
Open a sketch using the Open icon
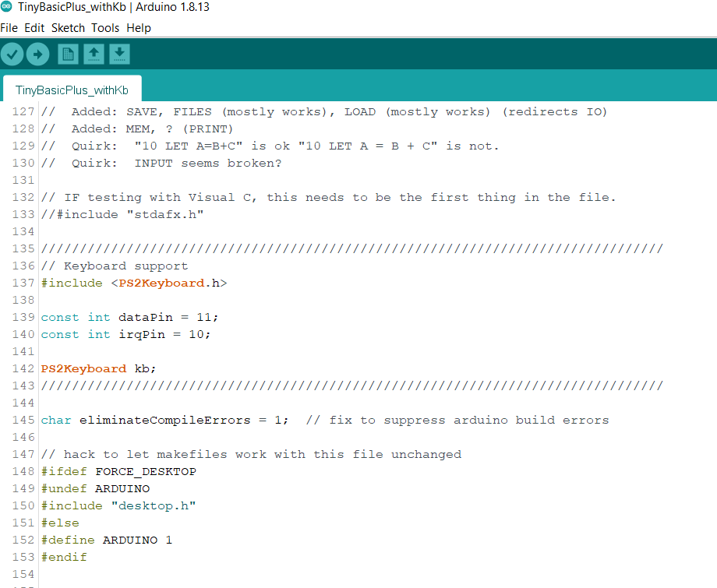point(94,54)
